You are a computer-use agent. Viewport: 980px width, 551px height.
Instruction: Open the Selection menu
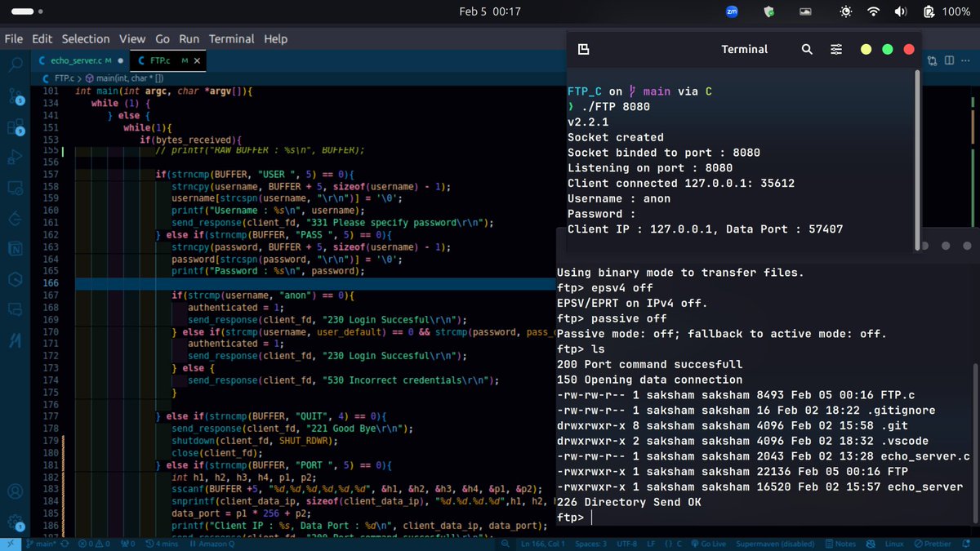(86, 38)
